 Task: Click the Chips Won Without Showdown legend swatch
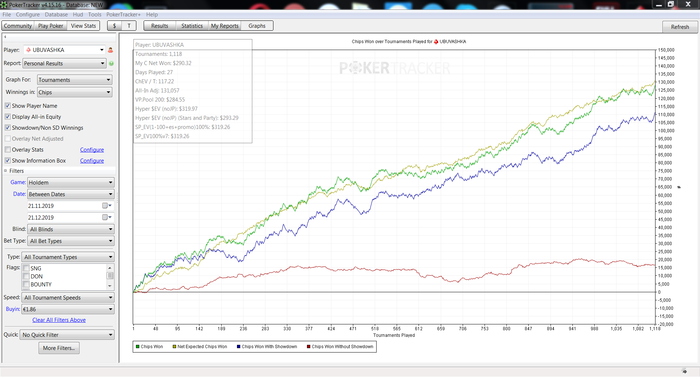[308, 347]
